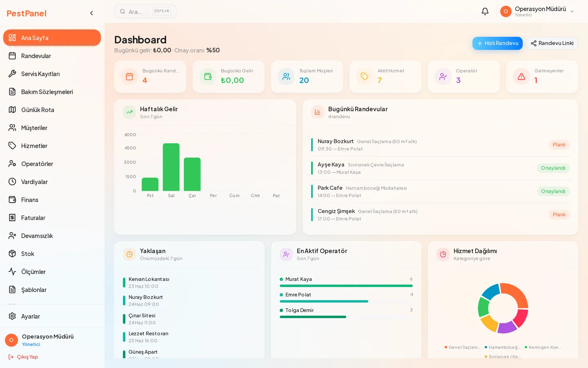Click the Planlı badge on Cengiz Şimşek
The width and height of the screenshot is (588, 368).
point(559,215)
